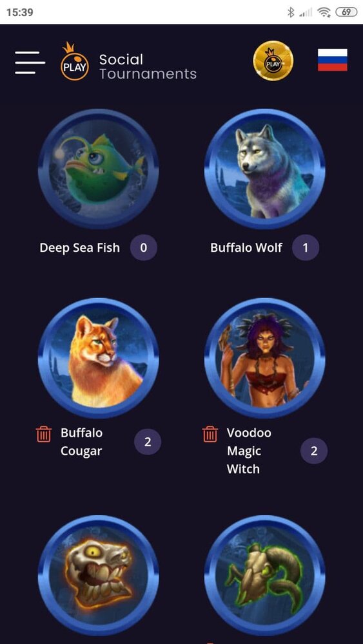Choose the Voodoo Magic Witch avatar image
Screen dimensions: 363x644
coord(265,358)
